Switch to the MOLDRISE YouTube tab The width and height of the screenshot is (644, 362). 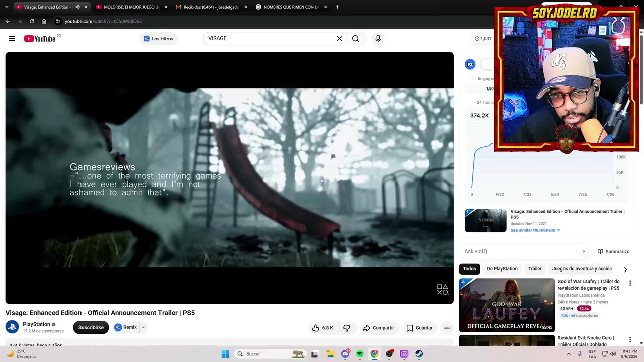pyautogui.click(x=131, y=7)
